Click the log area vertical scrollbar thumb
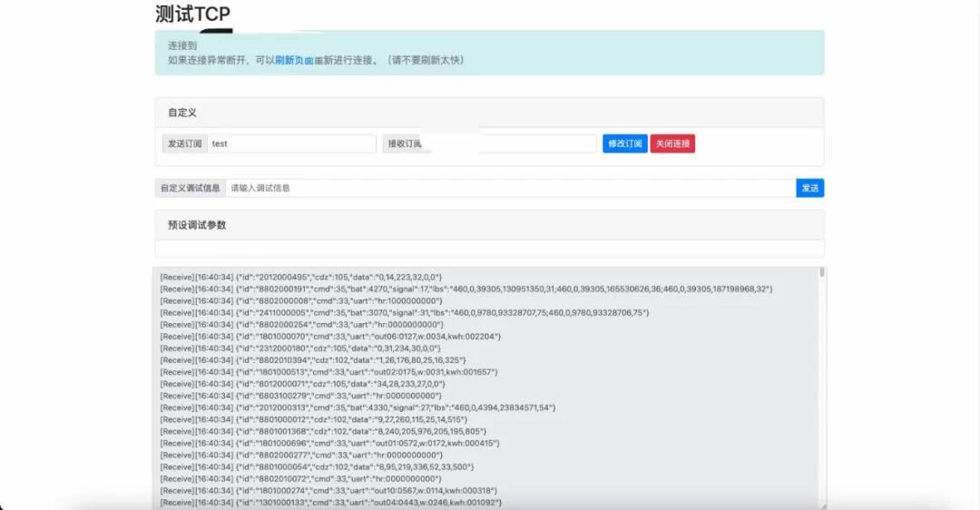 823,271
